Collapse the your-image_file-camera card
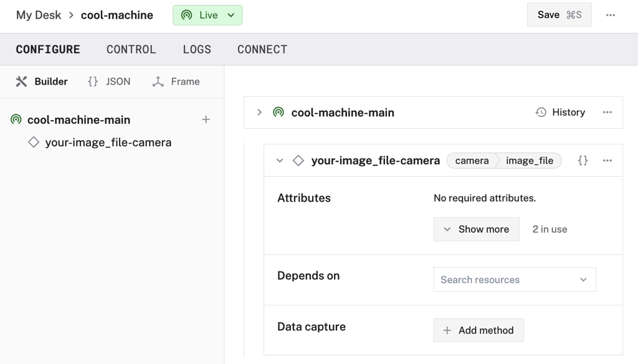The width and height of the screenshot is (638, 364). (280, 160)
